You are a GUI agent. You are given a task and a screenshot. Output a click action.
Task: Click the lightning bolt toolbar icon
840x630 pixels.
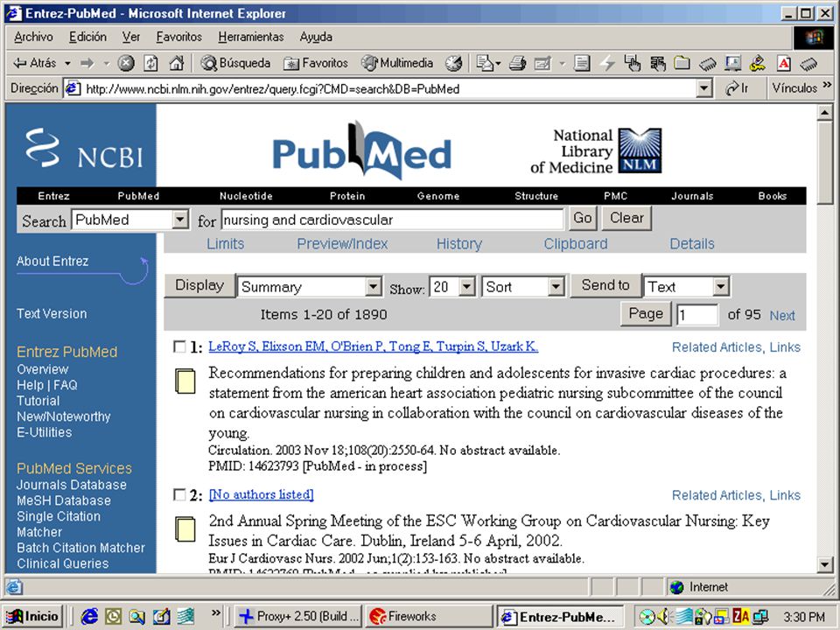click(x=607, y=63)
